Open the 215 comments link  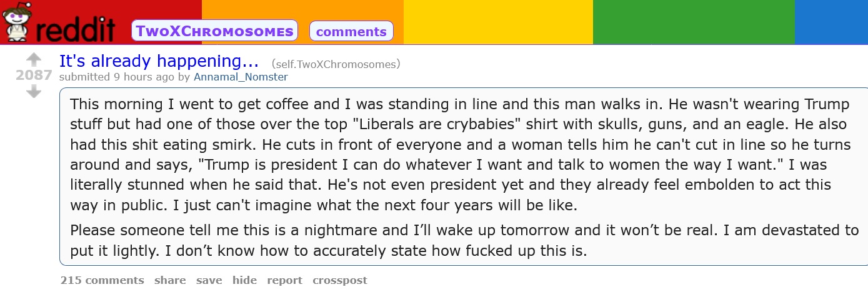tap(102, 280)
